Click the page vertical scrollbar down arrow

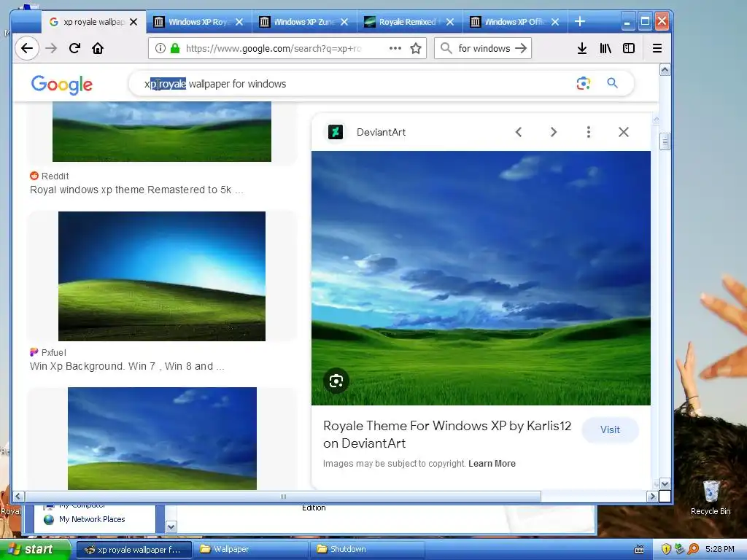[x=665, y=484]
